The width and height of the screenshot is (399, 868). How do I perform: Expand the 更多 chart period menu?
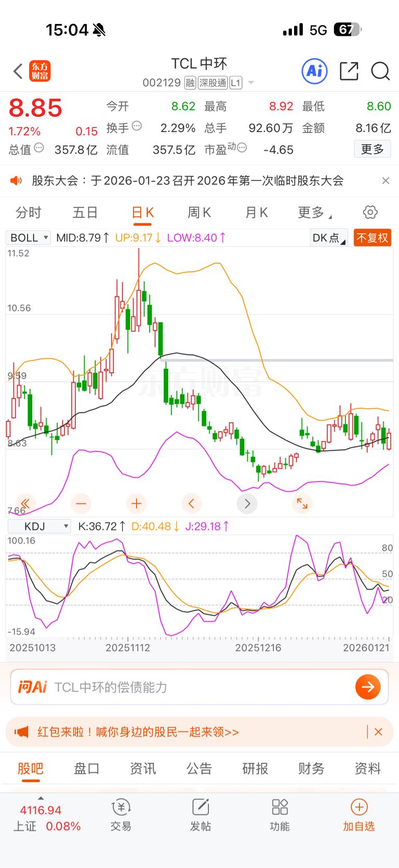[314, 212]
